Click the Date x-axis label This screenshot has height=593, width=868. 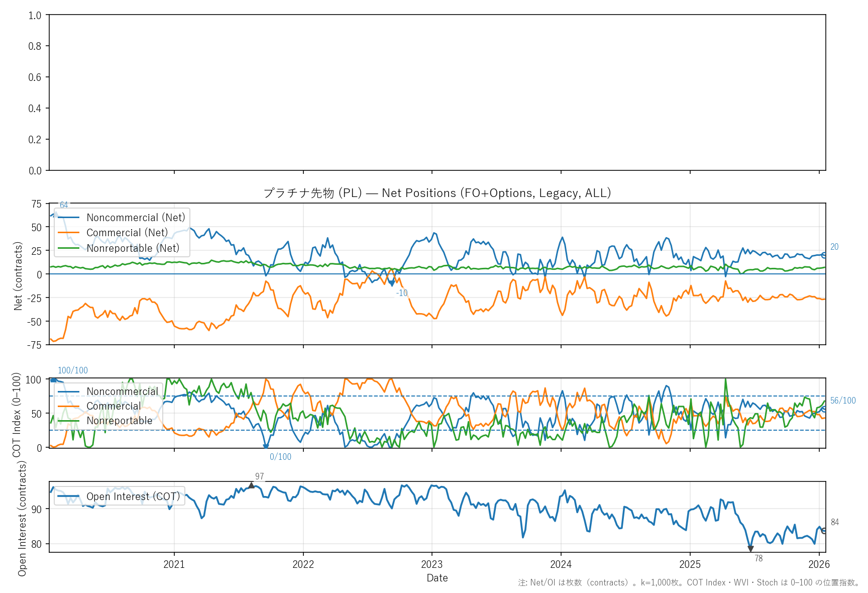pyautogui.click(x=437, y=578)
